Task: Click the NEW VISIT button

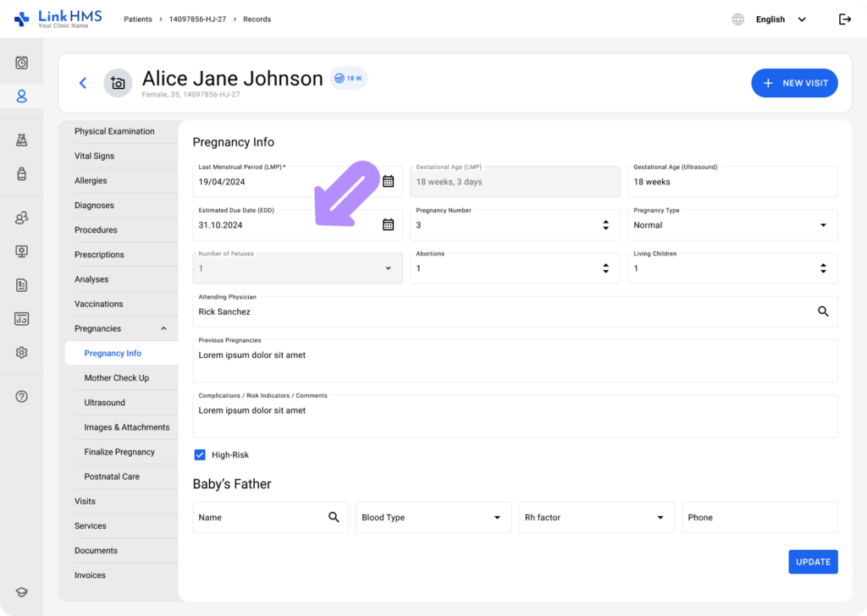Action: coord(794,83)
